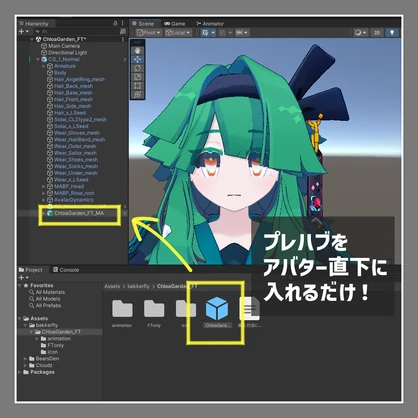Select the Project tab

[31, 270]
